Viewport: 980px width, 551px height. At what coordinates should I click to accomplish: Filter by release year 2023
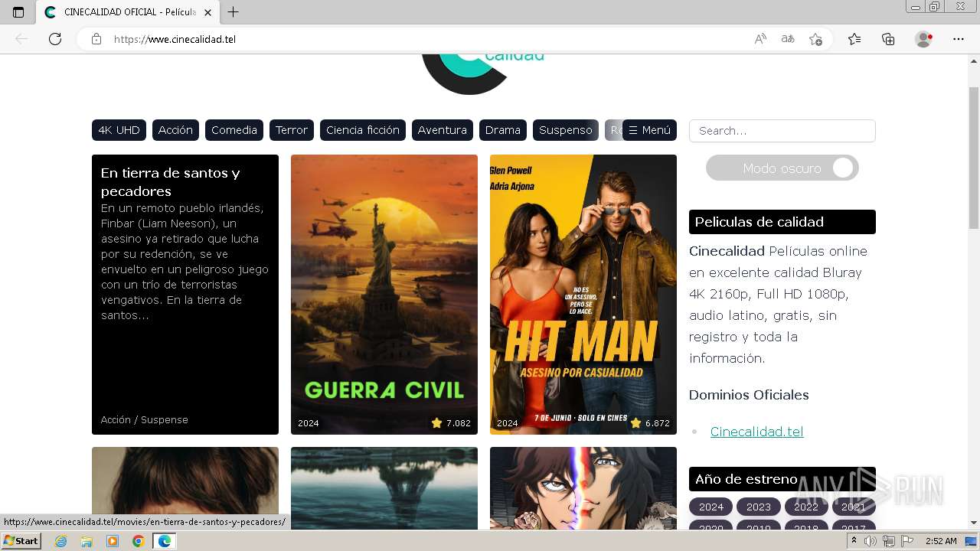pos(758,507)
